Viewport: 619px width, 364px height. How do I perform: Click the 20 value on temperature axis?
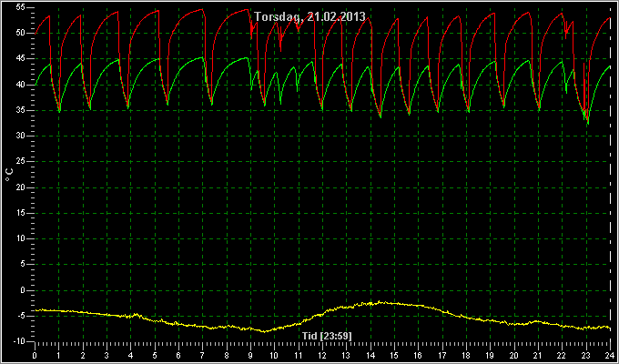[21, 187]
